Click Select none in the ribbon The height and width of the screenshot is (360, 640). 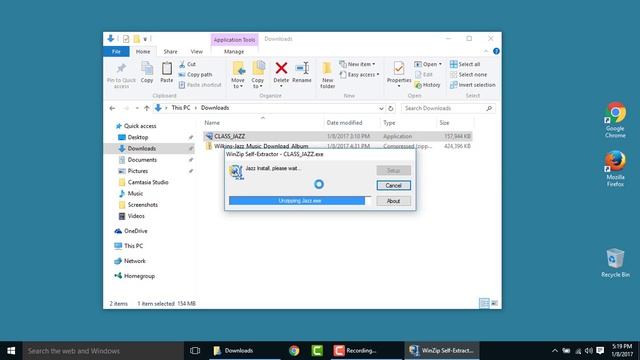pyautogui.click(x=468, y=74)
